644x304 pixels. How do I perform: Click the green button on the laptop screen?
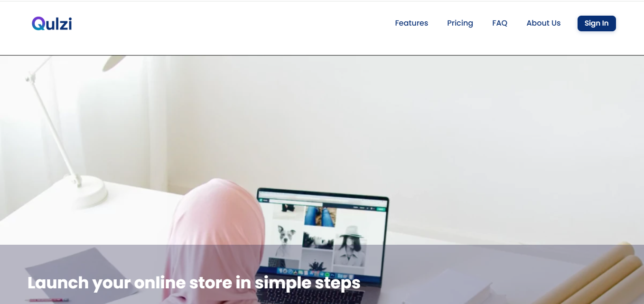point(380,209)
